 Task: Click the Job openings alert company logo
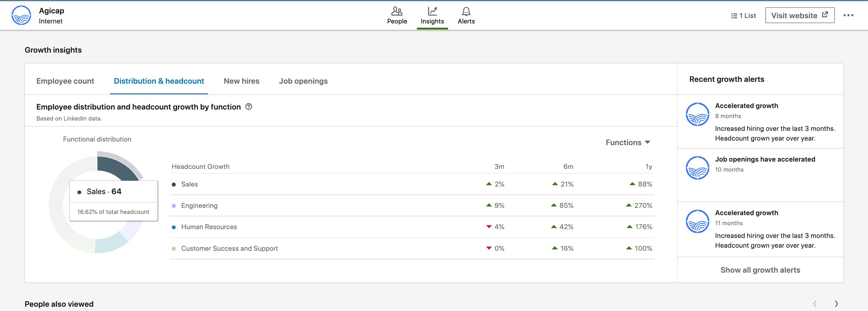pyautogui.click(x=697, y=168)
